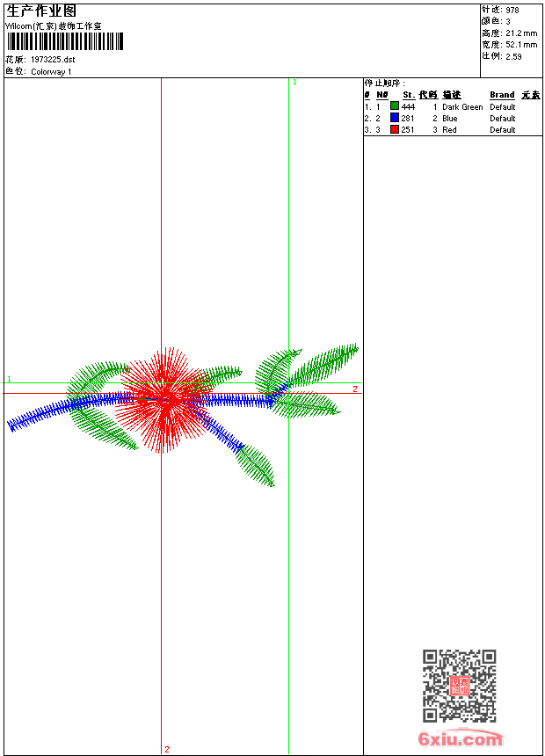Click the barcode under the studio name

click(65, 42)
